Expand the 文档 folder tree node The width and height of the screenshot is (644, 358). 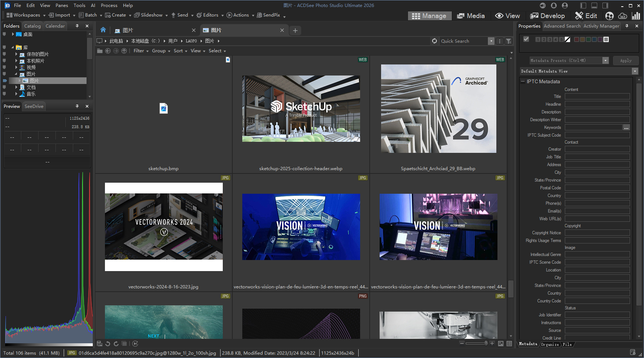[x=16, y=87]
